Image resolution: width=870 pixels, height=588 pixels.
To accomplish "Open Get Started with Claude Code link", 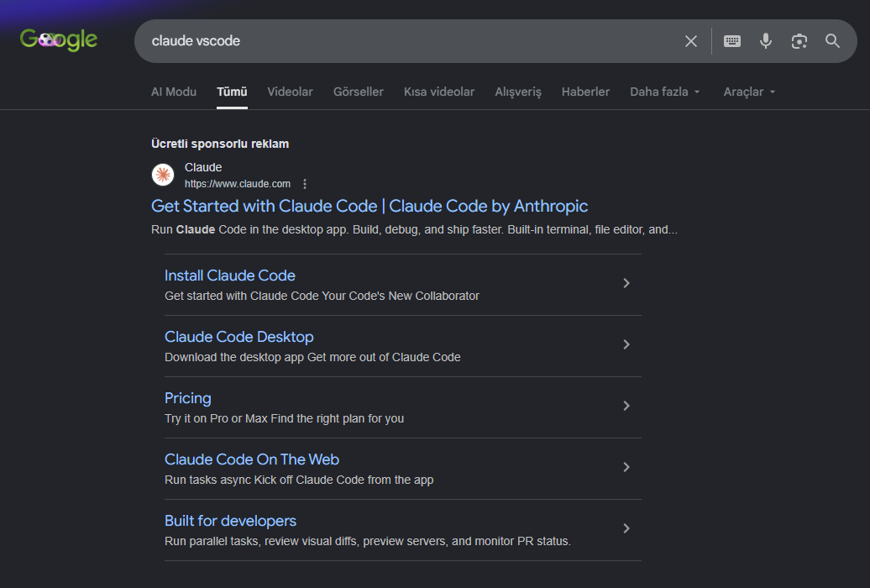I will (369, 206).
